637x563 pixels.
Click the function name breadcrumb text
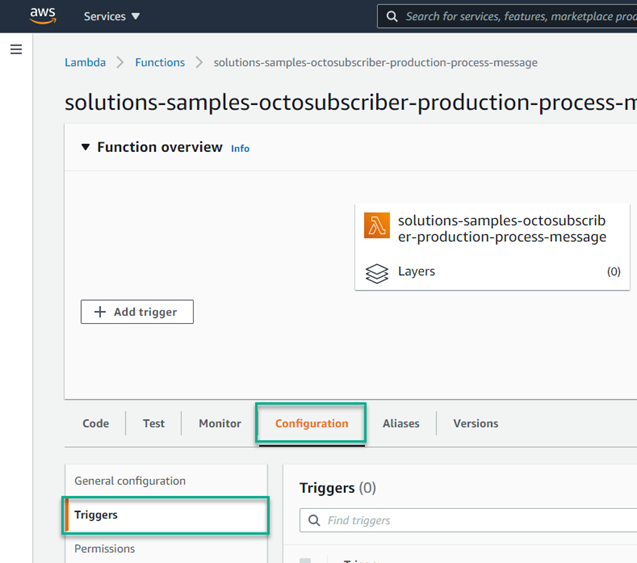[375, 63]
